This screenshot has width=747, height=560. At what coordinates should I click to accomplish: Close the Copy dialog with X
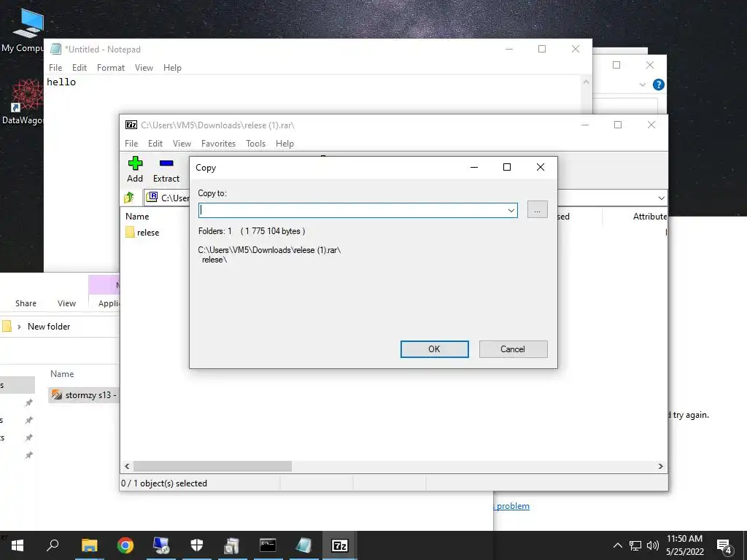(541, 167)
